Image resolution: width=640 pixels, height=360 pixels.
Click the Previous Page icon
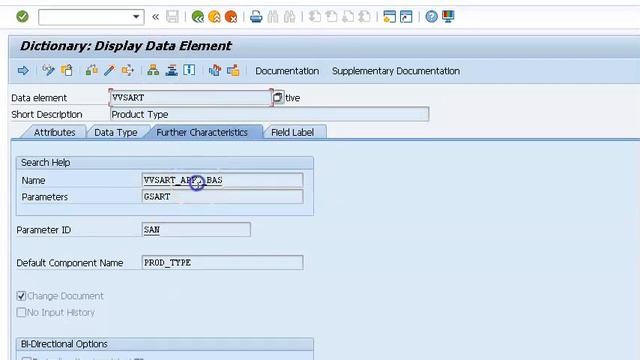point(331,17)
